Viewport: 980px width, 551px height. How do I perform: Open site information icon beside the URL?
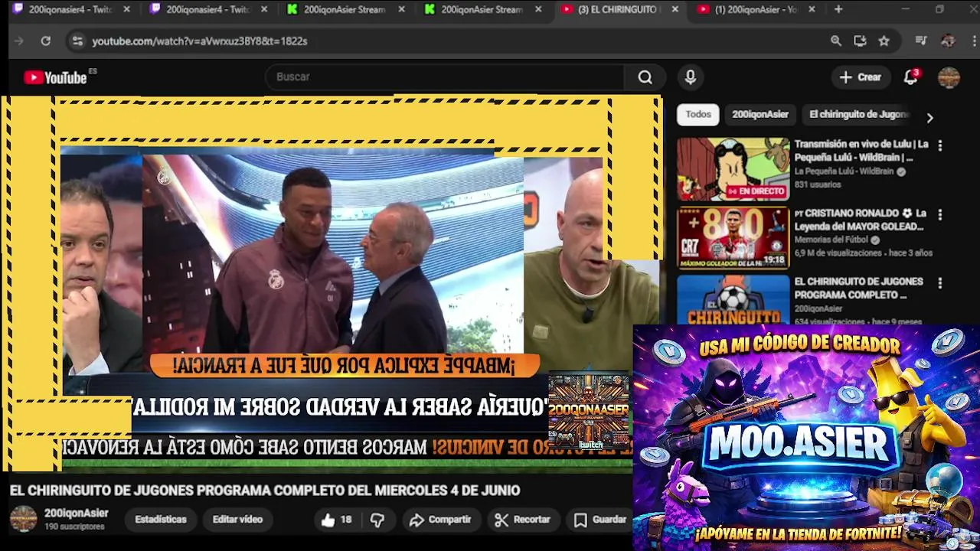click(77, 41)
